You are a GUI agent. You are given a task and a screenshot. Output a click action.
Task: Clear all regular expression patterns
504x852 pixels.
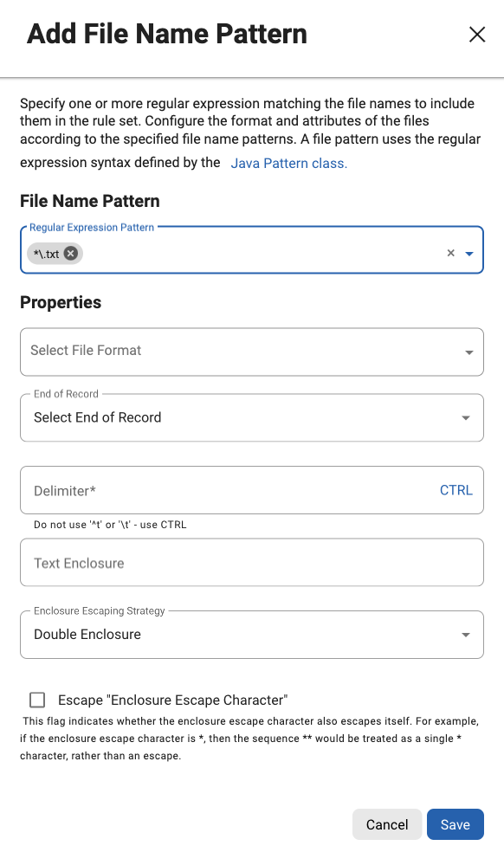pos(450,253)
